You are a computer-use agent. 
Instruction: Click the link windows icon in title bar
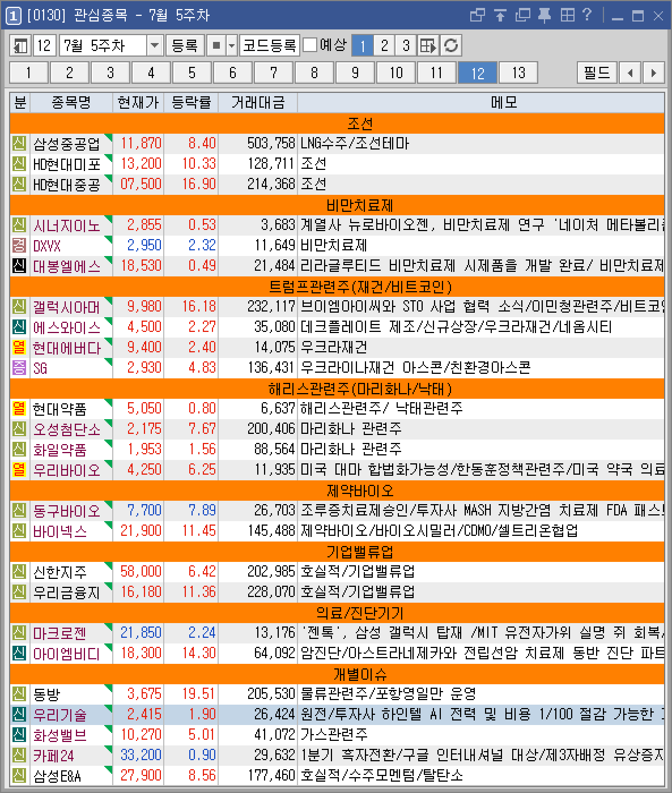coord(478,15)
